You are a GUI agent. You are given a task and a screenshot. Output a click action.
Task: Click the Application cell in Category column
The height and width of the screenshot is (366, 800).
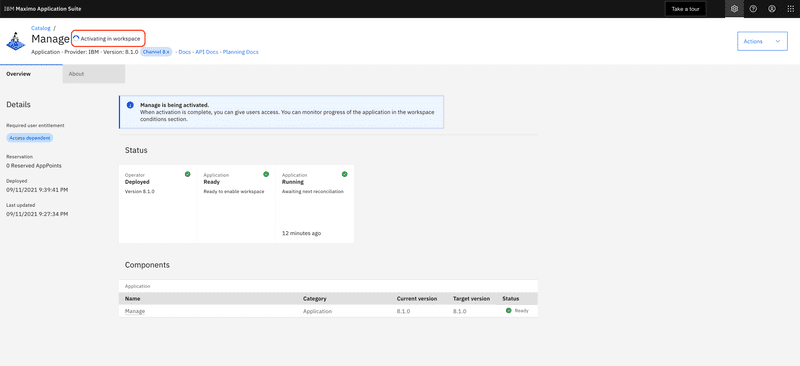click(317, 311)
